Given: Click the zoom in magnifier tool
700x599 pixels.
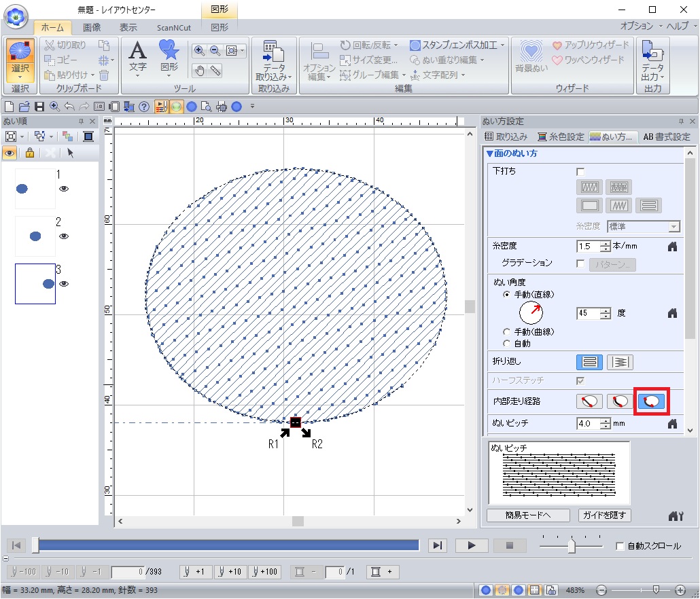Looking at the screenshot, I should (x=199, y=50).
